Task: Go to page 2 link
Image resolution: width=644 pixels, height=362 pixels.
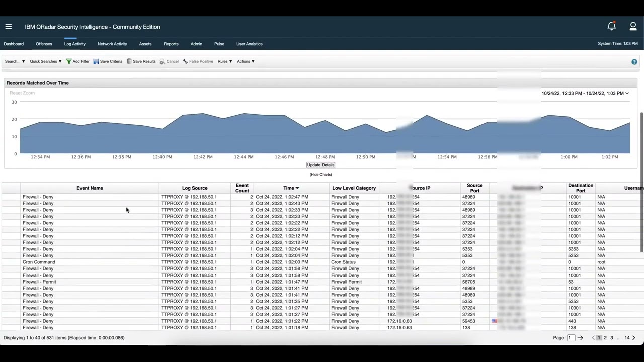Action: 605,338
